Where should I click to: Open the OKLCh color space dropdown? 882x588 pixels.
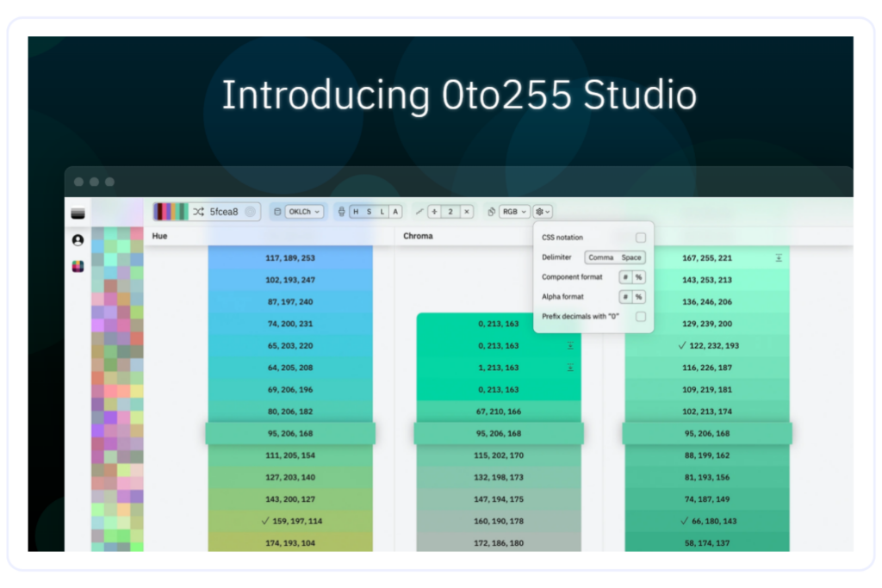click(x=304, y=212)
